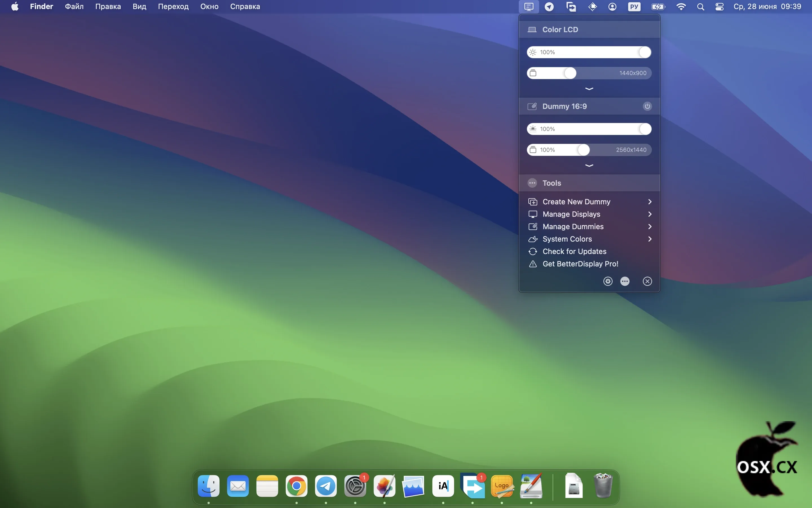Screen dimensions: 812x508
Task: Click Get BetterDisplay Pro!
Action: 590,264
